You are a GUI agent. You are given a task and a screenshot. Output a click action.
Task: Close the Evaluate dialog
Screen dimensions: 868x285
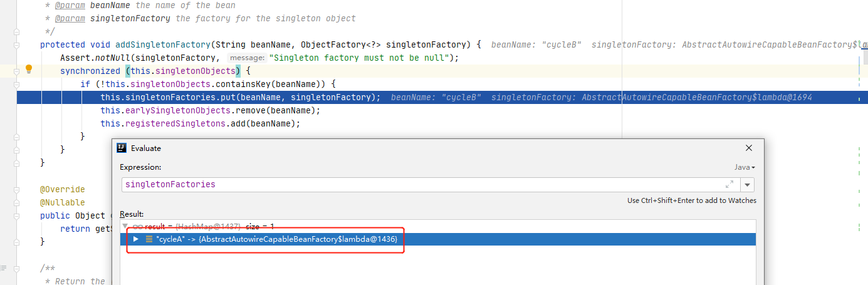(x=749, y=148)
